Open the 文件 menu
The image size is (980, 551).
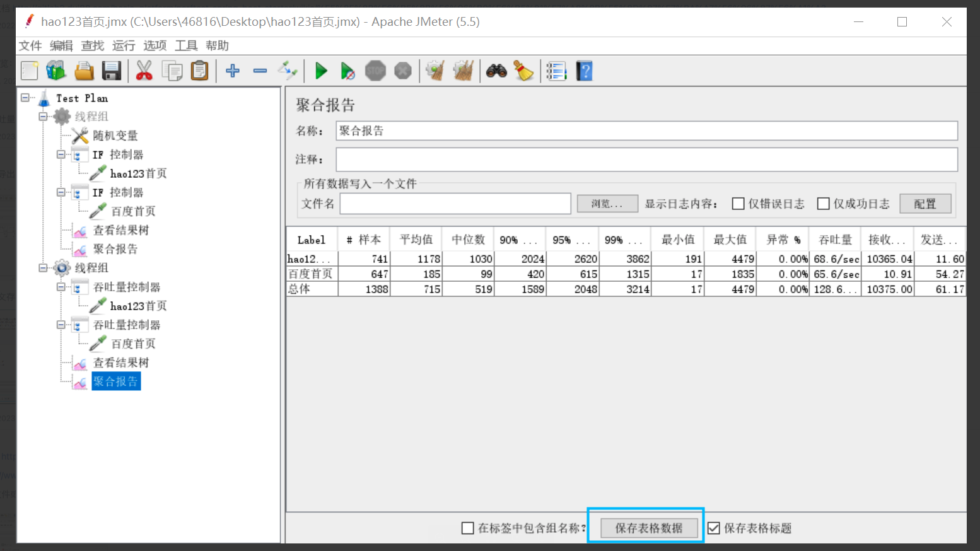[30, 45]
